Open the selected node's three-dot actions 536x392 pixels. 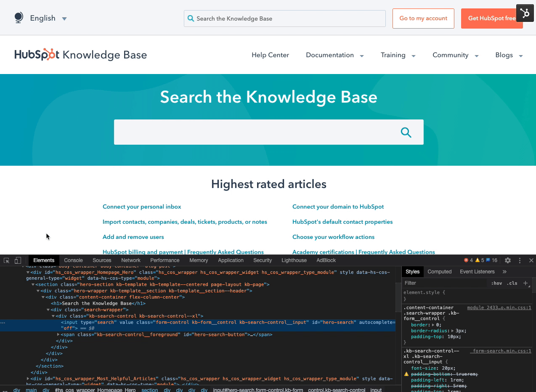tap(3, 323)
